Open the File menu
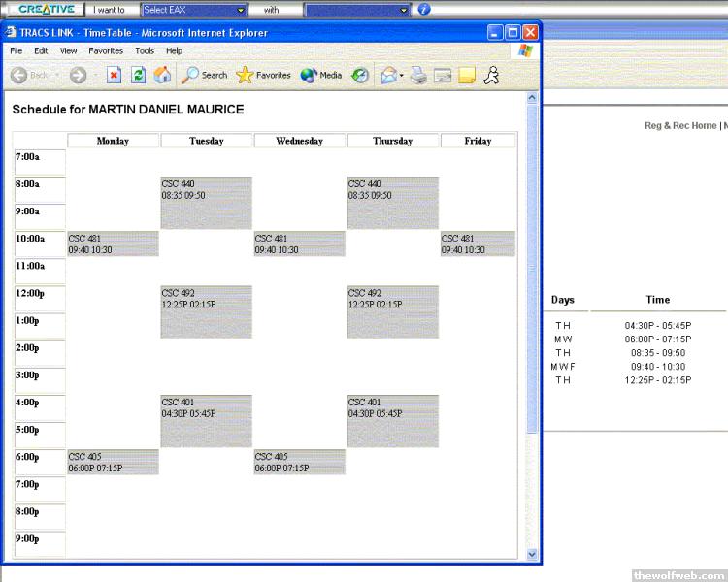The height and width of the screenshot is (582, 728). 16,50
